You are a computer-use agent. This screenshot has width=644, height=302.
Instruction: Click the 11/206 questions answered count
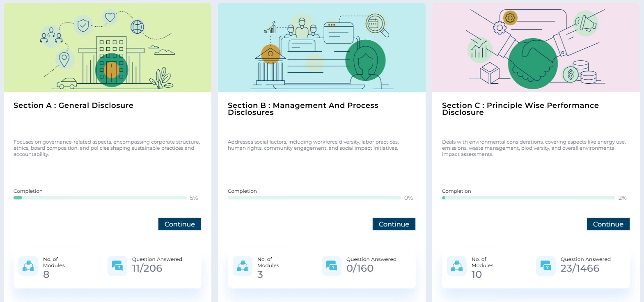[x=147, y=268]
